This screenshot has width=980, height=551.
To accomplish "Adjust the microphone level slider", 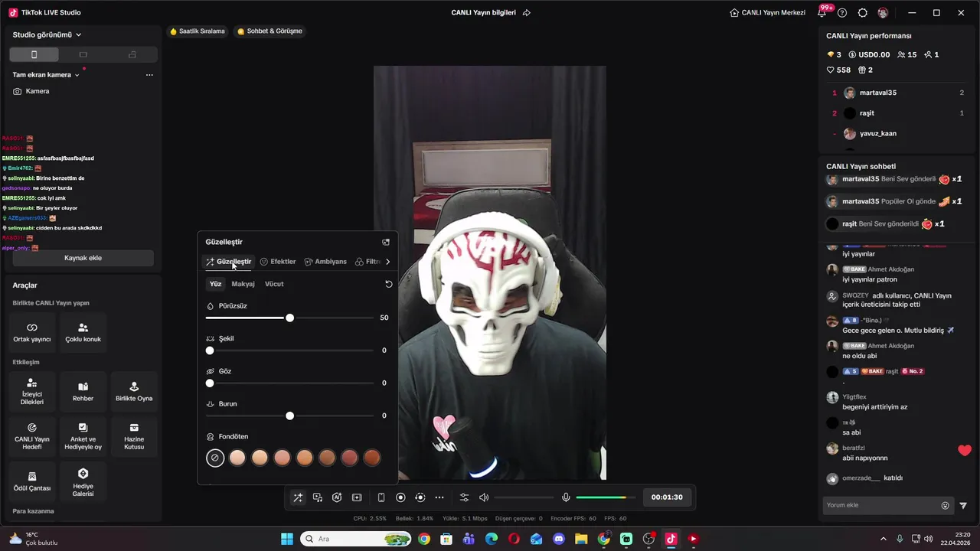I will [606, 497].
